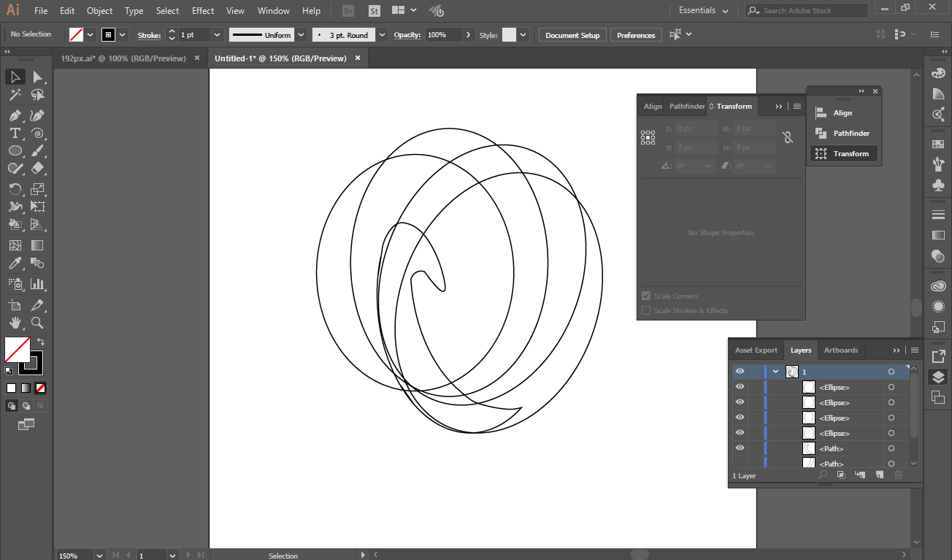Activate the Direct Selection tool
The height and width of the screenshot is (560, 952).
[37, 77]
